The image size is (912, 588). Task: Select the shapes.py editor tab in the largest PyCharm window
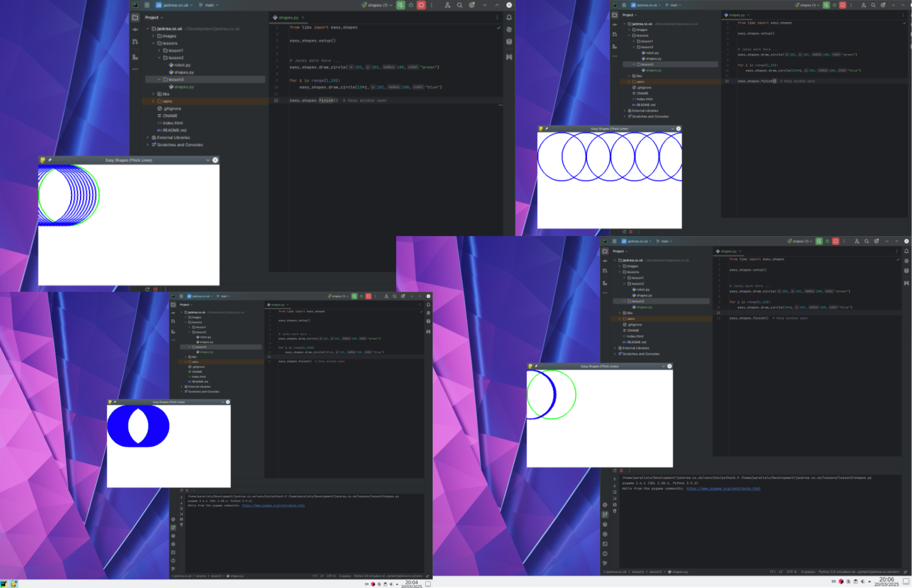click(288, 18)
